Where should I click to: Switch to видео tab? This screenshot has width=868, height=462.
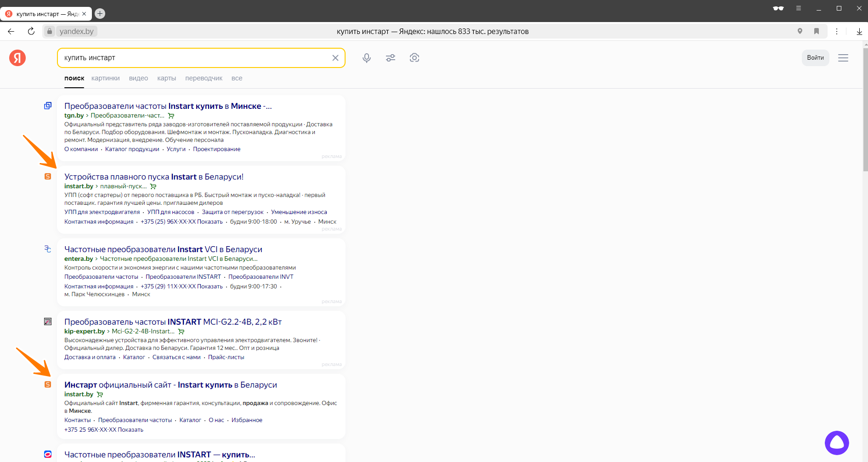pyautogui.click(x=138, y=78)
